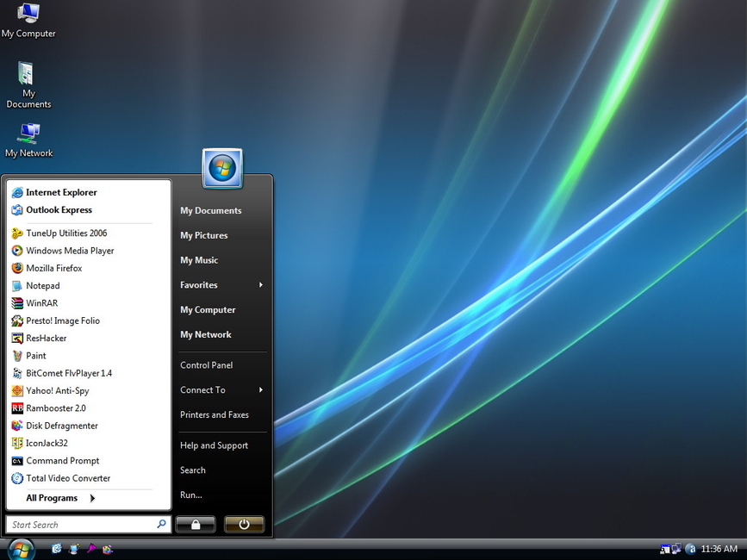
Task: Click the Start Search input field
Action: pos(82,525)
